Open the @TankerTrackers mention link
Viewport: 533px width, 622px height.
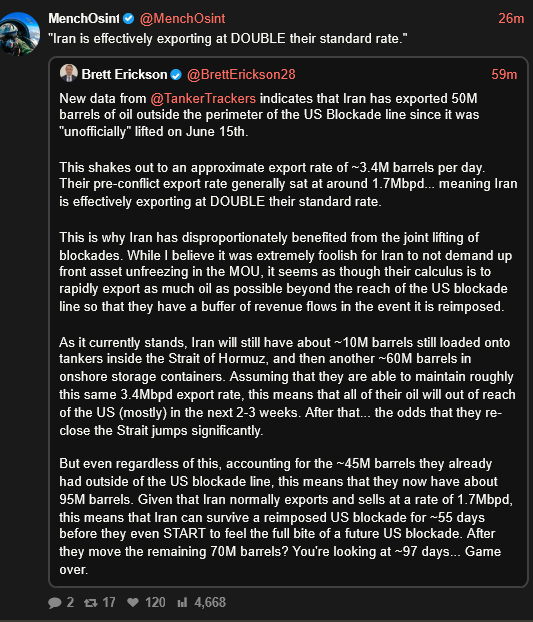point(203,98)
